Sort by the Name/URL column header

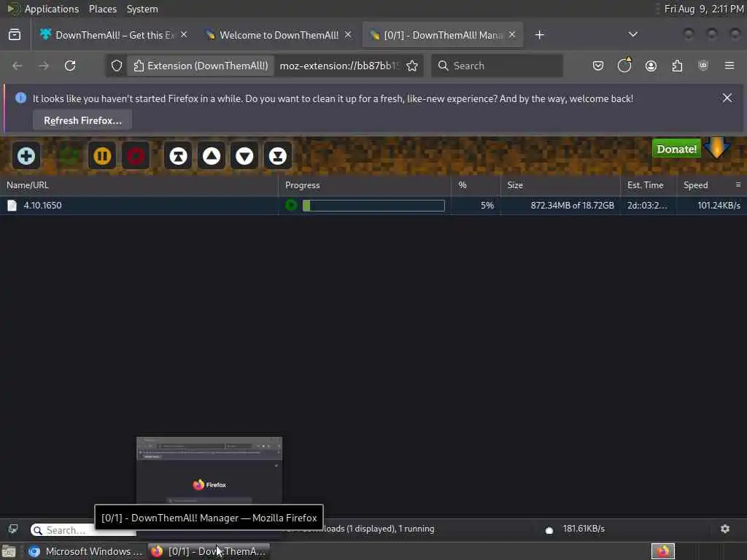click(139, 185)
